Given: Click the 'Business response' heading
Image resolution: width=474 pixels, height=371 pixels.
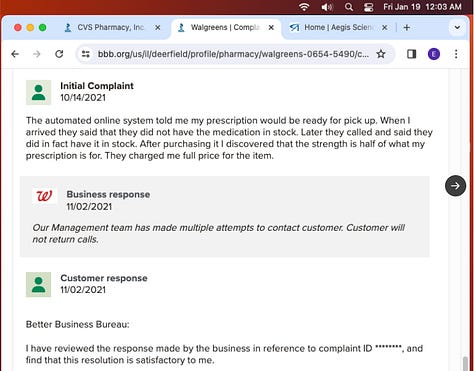Looking at the screenshot, I should [108, 194].
